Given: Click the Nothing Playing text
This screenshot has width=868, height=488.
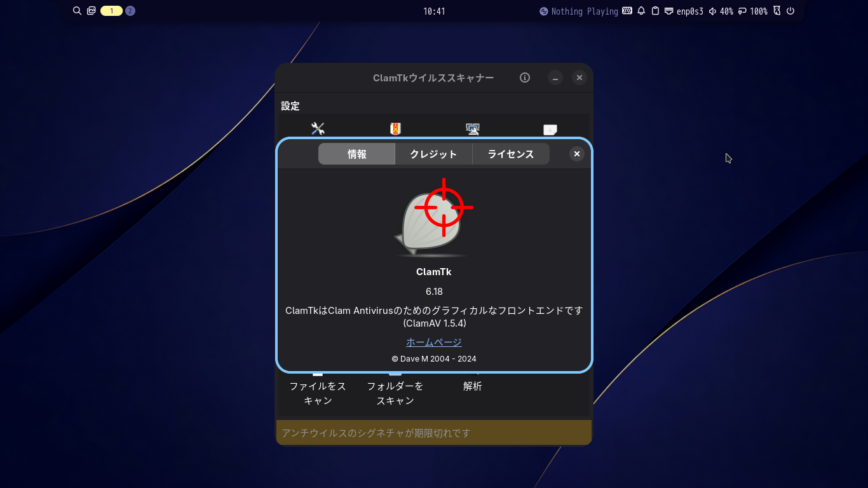Looking at the screenshot, I should pyautogui.click(x=585, y=11).
